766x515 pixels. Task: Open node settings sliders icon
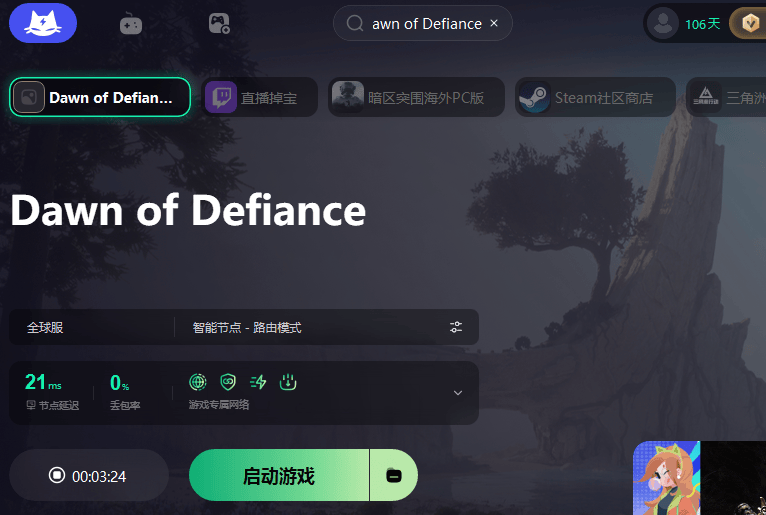[x=456, y=327]
